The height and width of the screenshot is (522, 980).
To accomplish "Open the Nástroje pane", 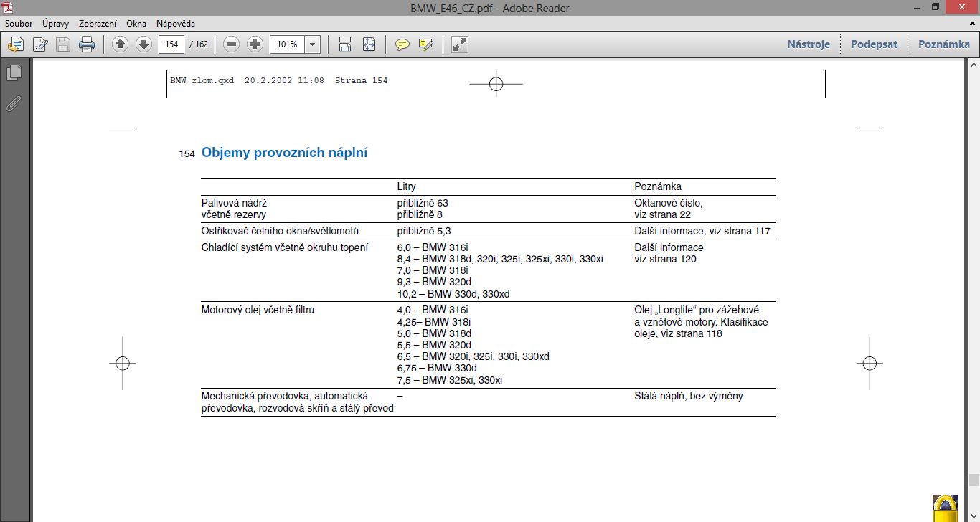I will tap(809, 44).
